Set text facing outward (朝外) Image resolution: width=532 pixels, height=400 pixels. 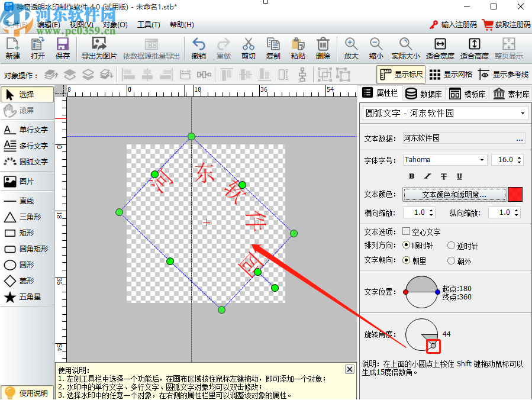pos(452,260)
